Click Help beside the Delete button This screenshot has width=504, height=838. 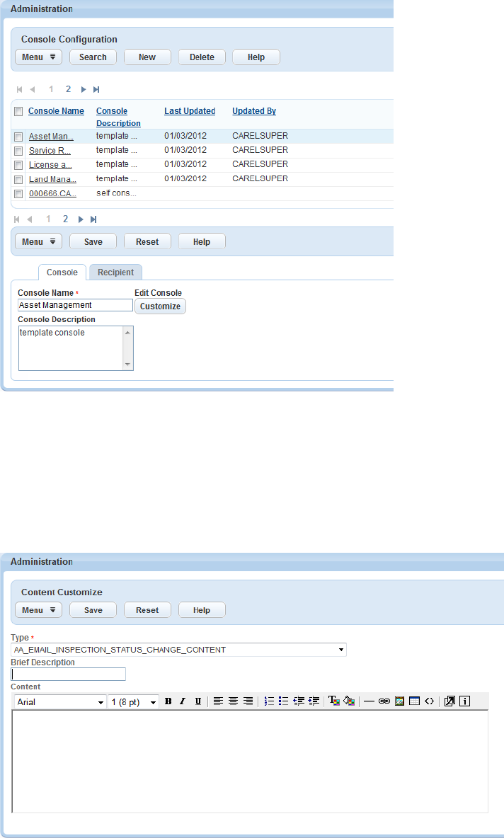[x=256, y=57]
